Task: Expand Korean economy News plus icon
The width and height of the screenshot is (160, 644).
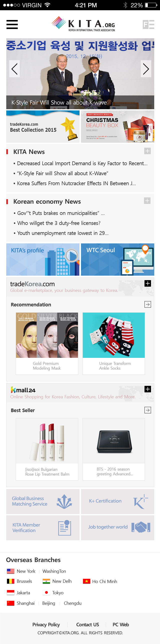Action: pos(147,201)
